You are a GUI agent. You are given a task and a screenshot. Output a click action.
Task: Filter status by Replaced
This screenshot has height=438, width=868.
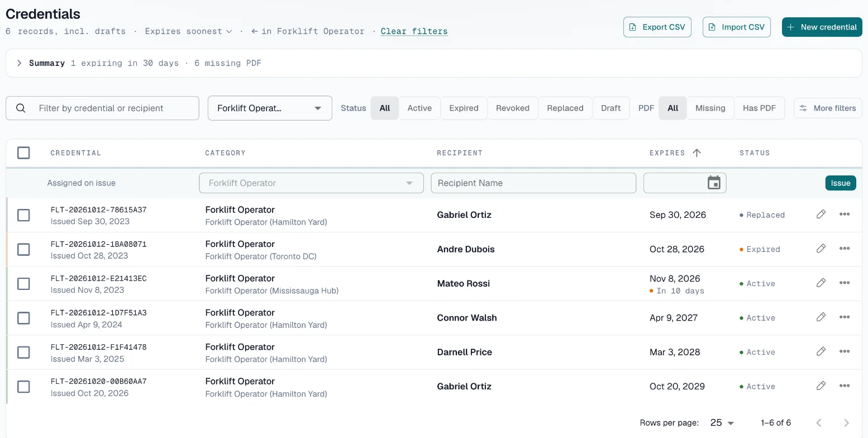coord(565,108)
